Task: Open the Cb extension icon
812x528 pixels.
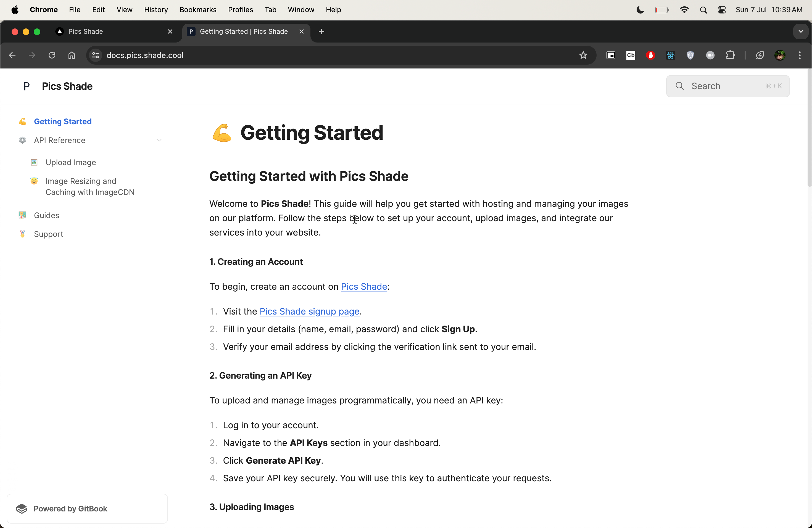Action: 631,55
